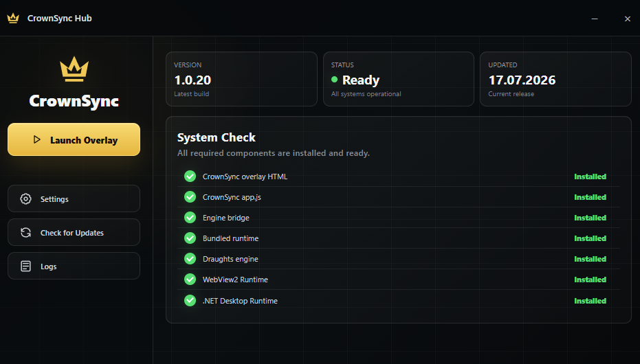Click Installed status for Bundled runtime
The image size is (640, 364).
point(590,238)
